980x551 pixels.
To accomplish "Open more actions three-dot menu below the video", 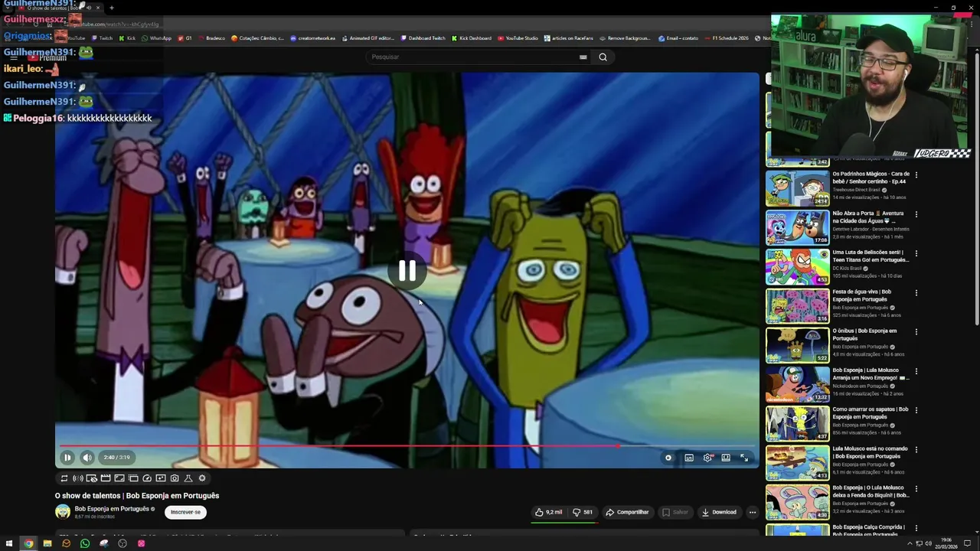I will (753, 512).
